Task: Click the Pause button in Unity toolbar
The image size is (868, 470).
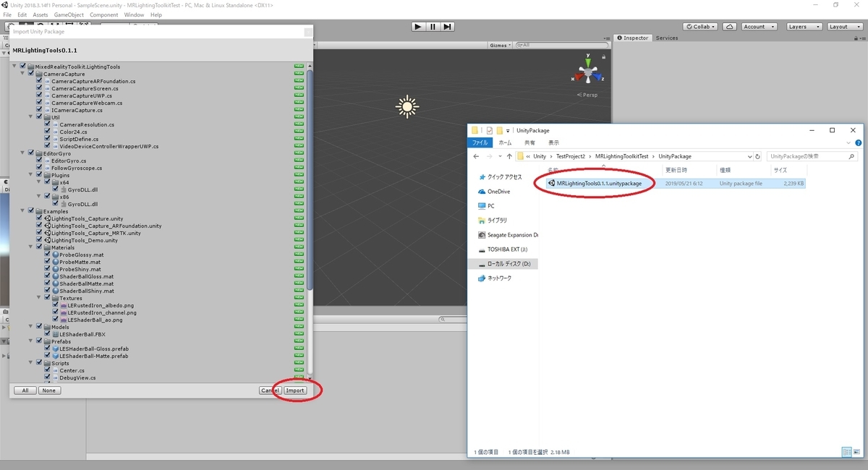Action: [x=433, y=27]
